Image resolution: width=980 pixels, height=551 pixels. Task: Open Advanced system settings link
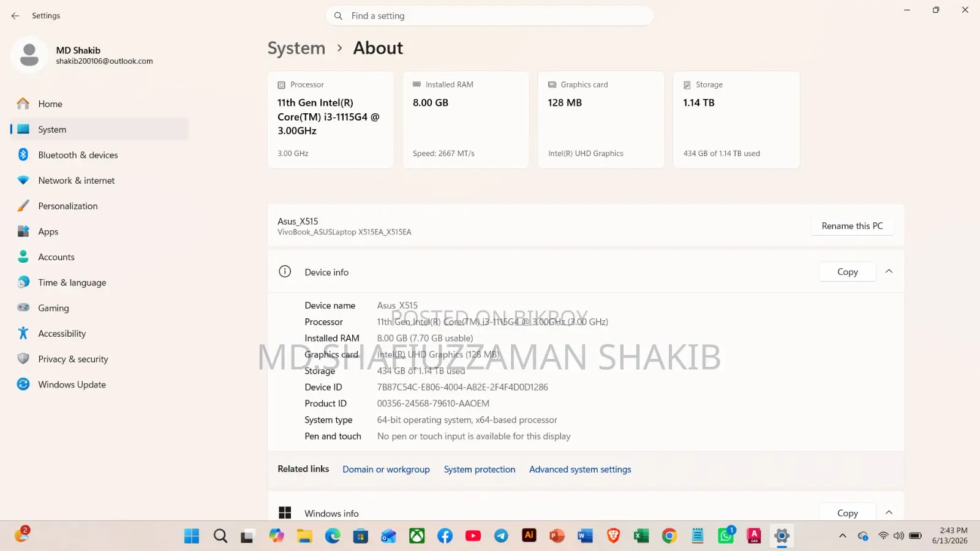[x=580, y=470]
